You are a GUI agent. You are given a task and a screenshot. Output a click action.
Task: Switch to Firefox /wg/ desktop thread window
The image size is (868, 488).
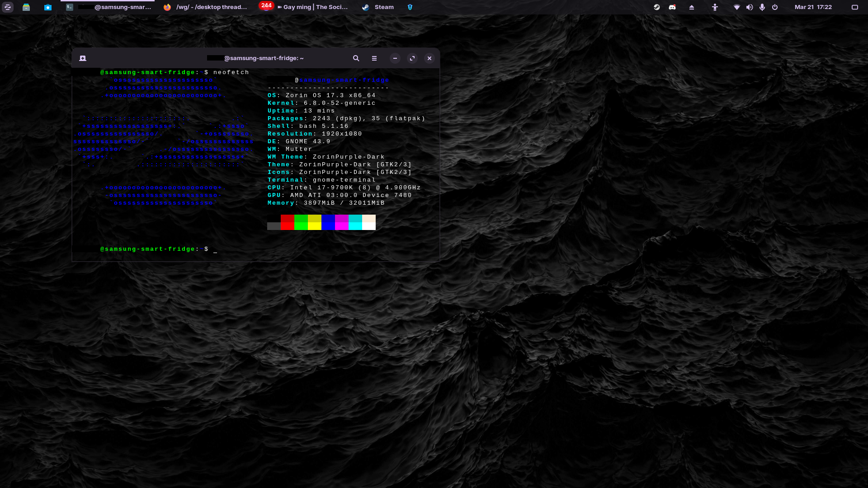(x=205, y=7)
